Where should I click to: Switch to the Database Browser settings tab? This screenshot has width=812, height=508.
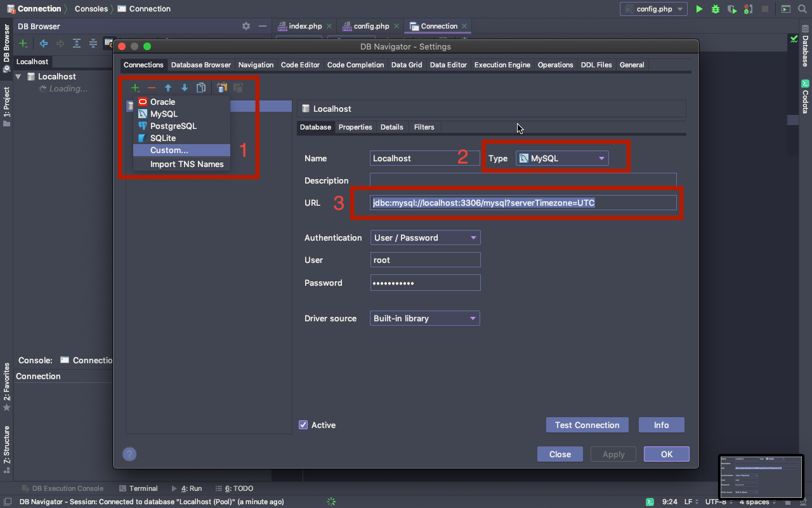click(201, 65)
